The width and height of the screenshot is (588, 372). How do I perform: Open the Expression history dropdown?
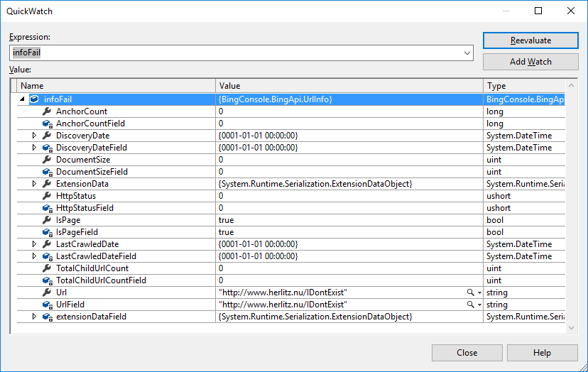(467, 53)
